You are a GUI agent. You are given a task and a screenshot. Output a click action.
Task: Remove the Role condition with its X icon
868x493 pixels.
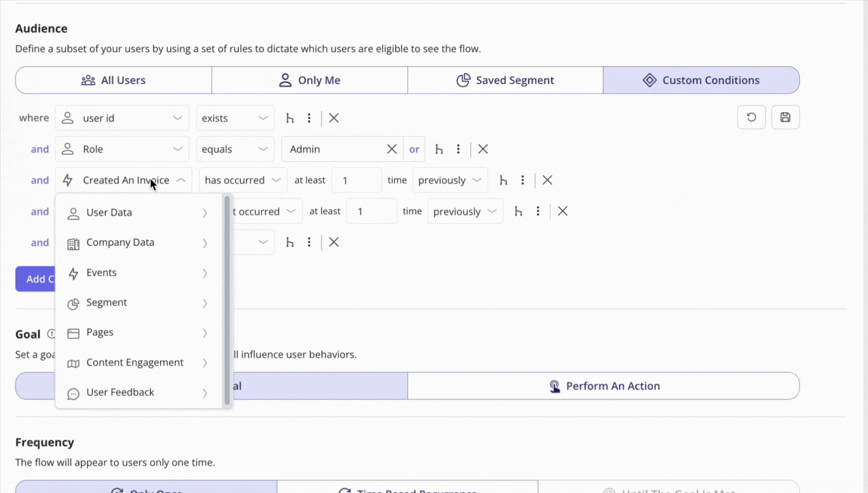click(482, 149)
